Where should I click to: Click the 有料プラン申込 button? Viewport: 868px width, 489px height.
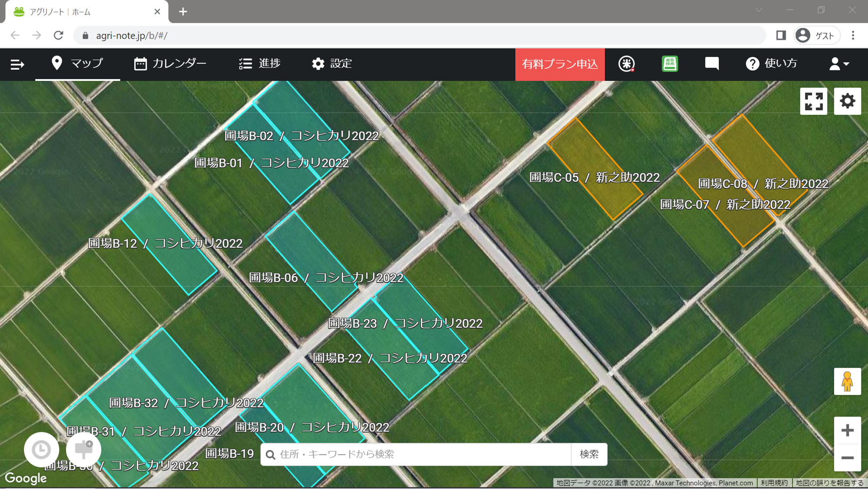(x=560, y=64)
